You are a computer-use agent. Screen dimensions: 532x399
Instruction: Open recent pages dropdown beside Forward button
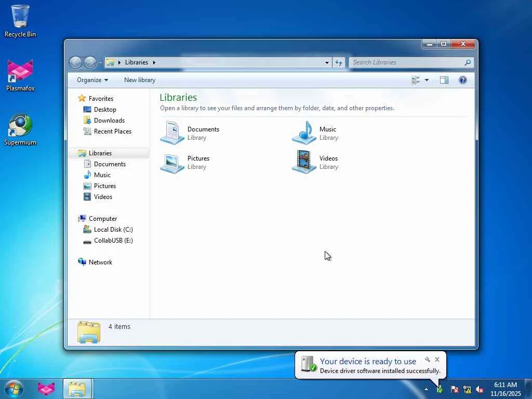click(100, 62)
